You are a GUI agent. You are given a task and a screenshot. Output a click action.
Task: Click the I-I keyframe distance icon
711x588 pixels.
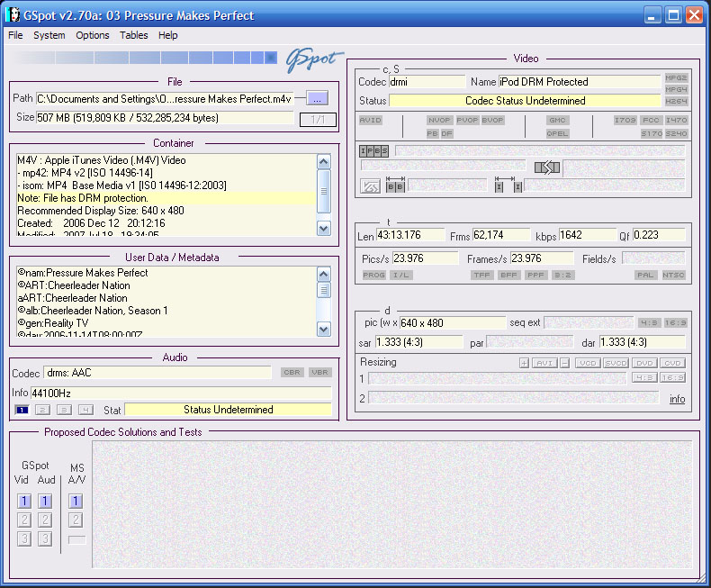508,185
